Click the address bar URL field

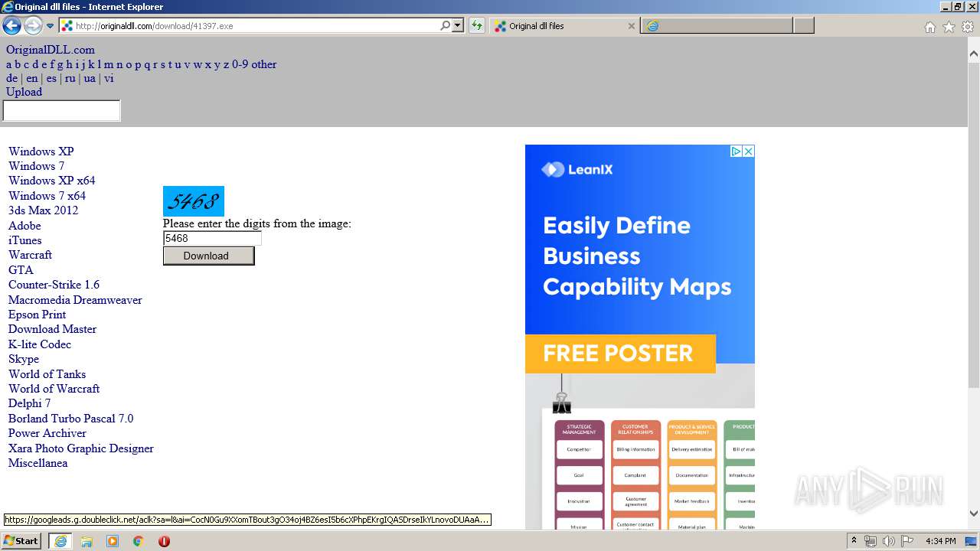pyautogui.click(x=256, y=26)
